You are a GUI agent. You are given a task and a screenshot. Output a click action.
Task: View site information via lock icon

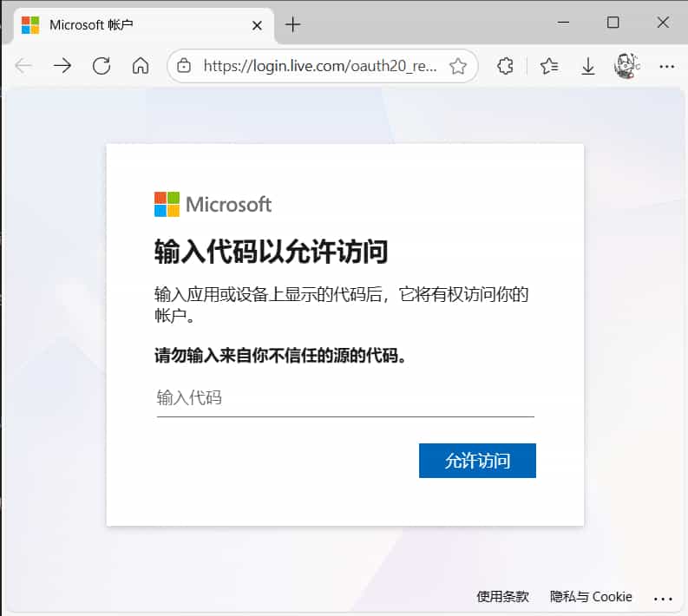tap(183, 66)
